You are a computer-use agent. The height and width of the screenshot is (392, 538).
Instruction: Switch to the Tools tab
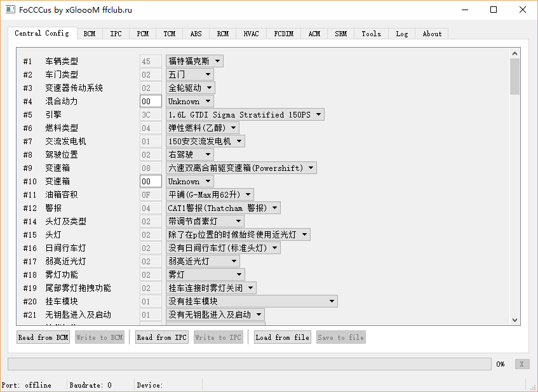click(x=371, y=34)
